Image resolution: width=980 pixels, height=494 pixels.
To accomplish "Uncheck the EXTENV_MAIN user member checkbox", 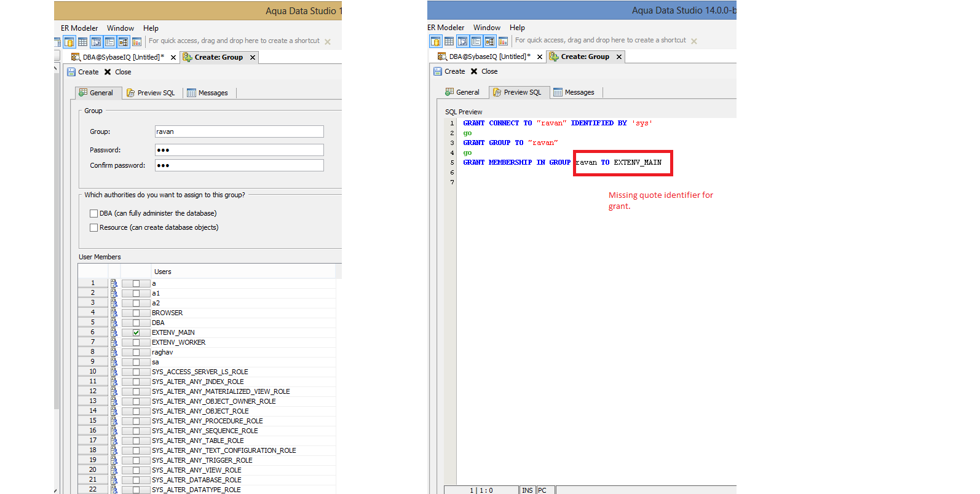I will (x=136, y=332).
